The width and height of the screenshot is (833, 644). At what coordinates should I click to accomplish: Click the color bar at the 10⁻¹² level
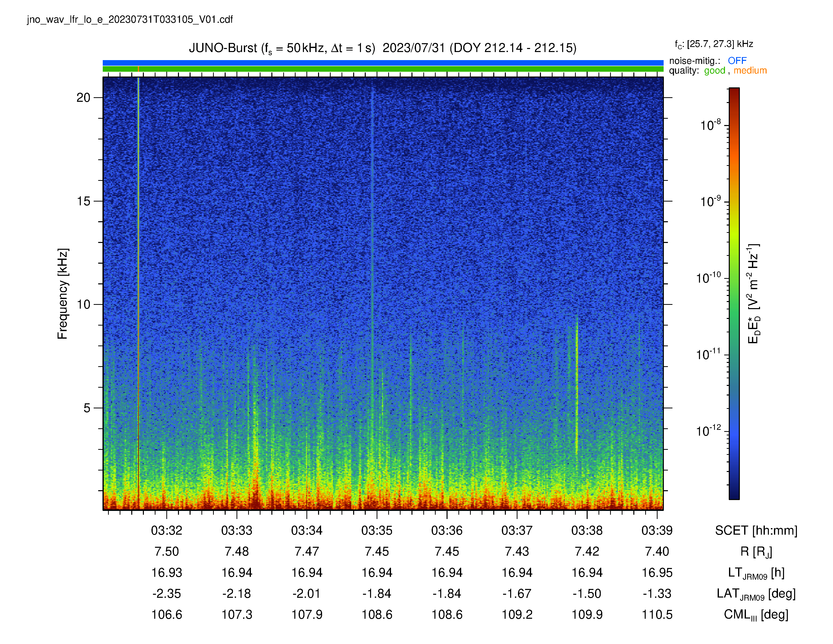(734, 432)
